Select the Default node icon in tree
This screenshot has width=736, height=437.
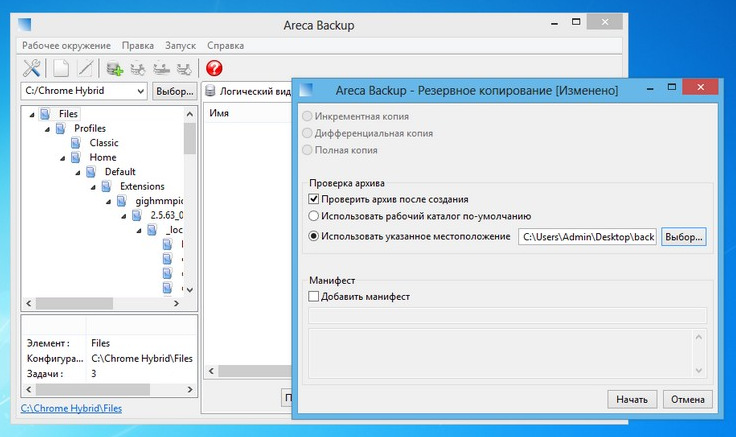(x=91, y=172)
